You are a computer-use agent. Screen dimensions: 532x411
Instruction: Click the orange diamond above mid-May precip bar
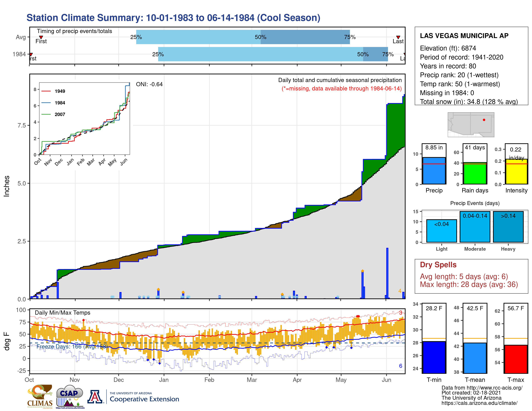tap(362, 271)
